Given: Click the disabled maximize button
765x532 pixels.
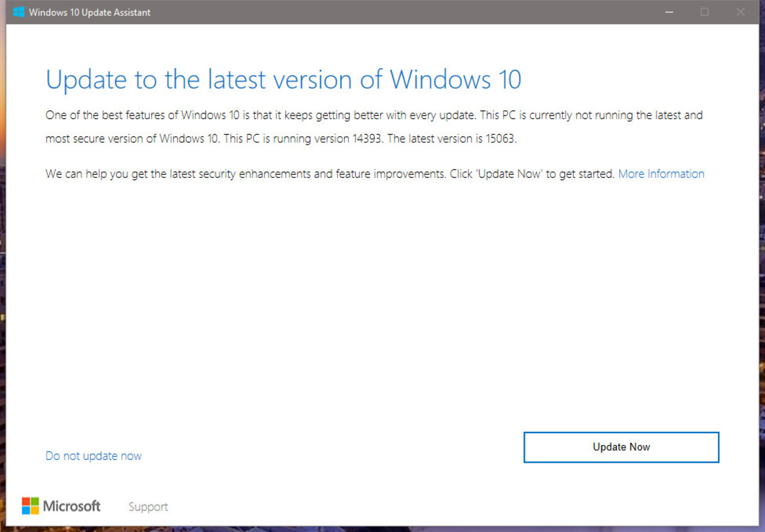Looking at the screenshot, I should click(705, 12).
